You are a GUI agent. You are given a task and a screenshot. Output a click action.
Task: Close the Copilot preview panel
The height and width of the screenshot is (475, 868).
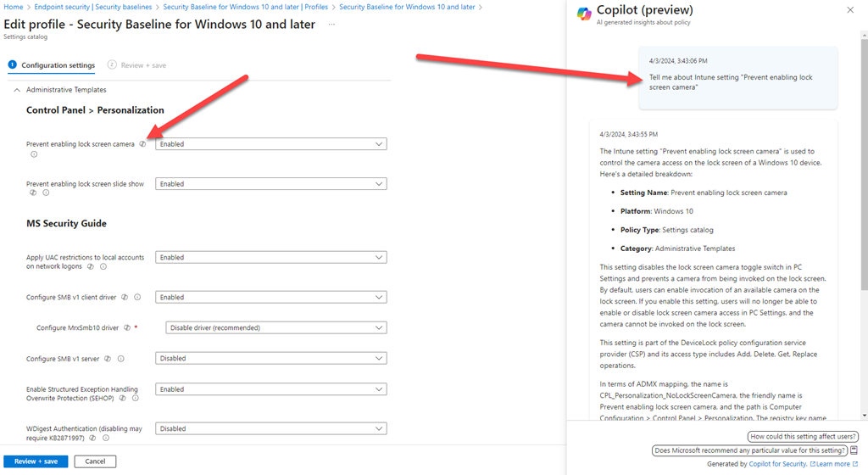(850, 10)
